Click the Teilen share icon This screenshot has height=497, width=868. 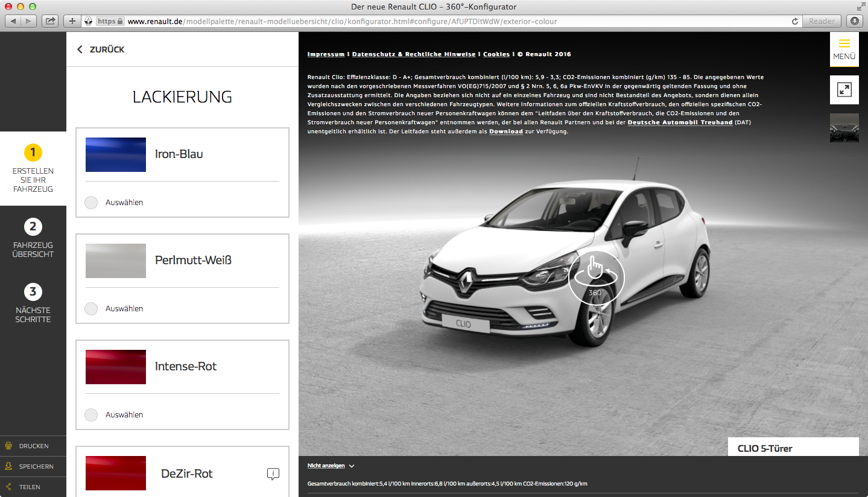[8, 487]
